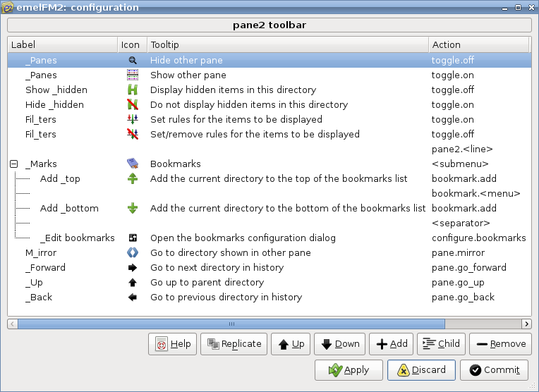Select the 'M_irror' label
This screenshot has height=392, width=539.
coord(41,253)
